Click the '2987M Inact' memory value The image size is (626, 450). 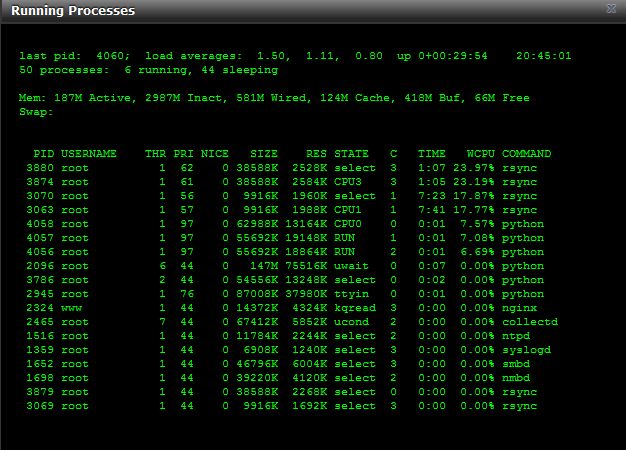(185, 98)
